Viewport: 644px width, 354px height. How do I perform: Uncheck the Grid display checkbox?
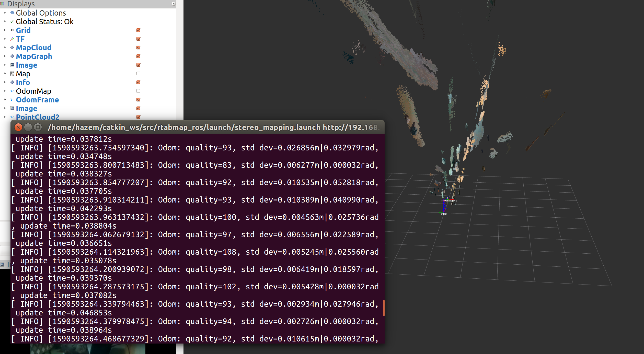[138, 30]
